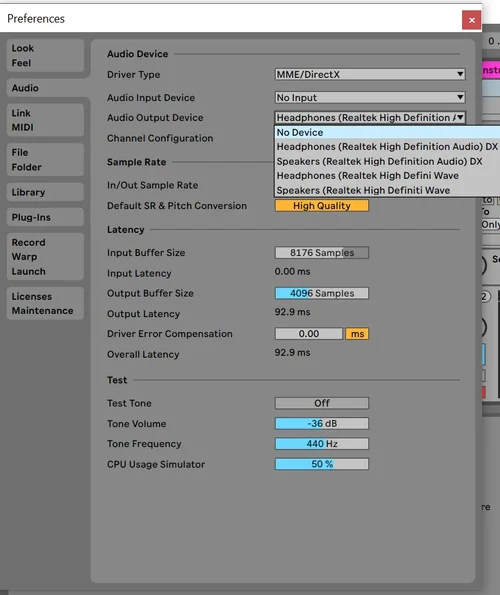This screenshot has width=500, height=595.
Task: Adjust the CPU Usage Simulator slider
Action: coord(322,464)
